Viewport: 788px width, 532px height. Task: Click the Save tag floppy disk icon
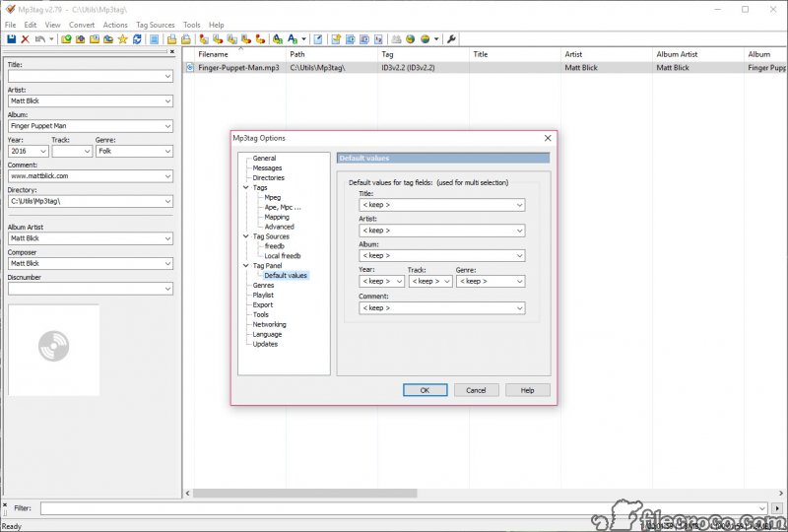coord(11,39)
